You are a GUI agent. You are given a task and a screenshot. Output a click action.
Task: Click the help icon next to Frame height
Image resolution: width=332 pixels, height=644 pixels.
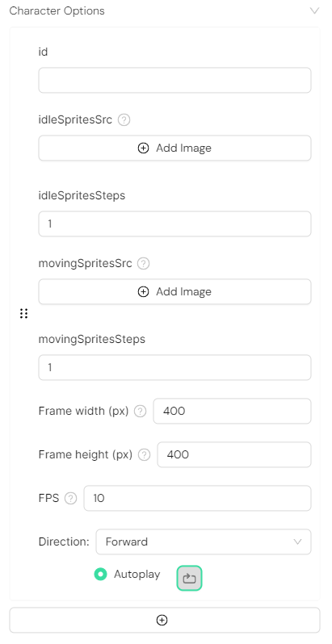click(x=145, y=454)
